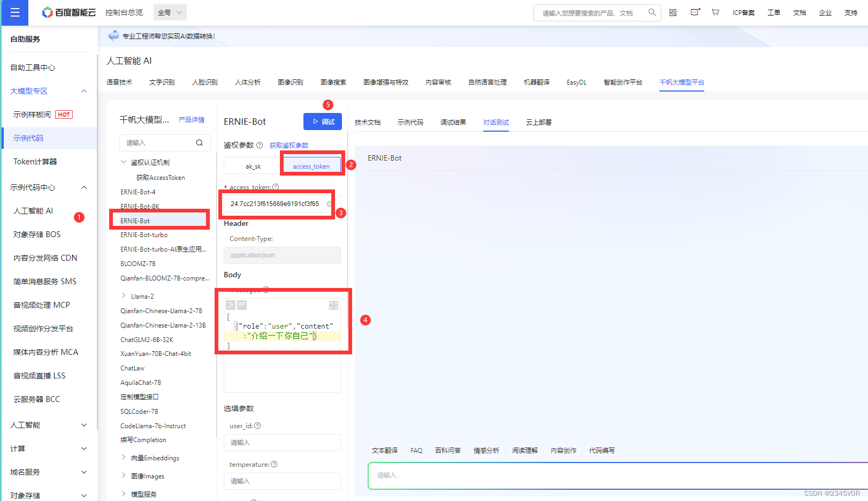The image size is (868, 501).
Task: Select ERNIE-Bot-4 in the model list
Action: tap(138, 192)
